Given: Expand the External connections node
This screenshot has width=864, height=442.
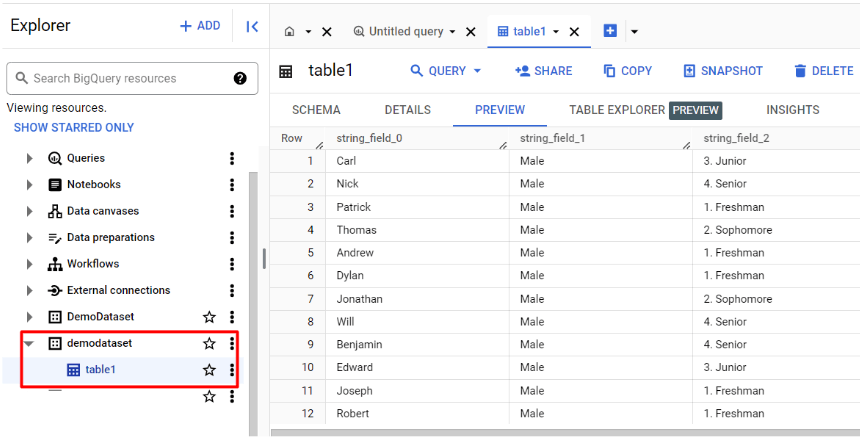Looking at the screenshot, I should [30, 290].
